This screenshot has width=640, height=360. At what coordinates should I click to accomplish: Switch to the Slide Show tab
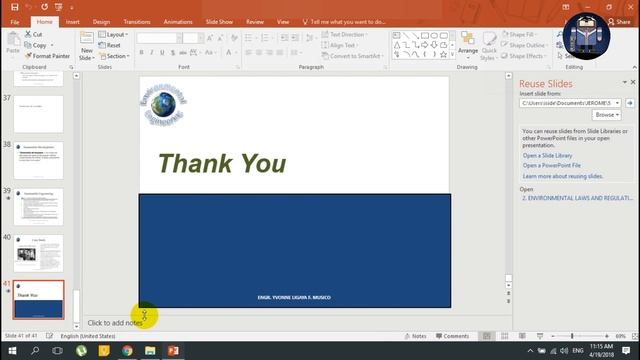219,22
